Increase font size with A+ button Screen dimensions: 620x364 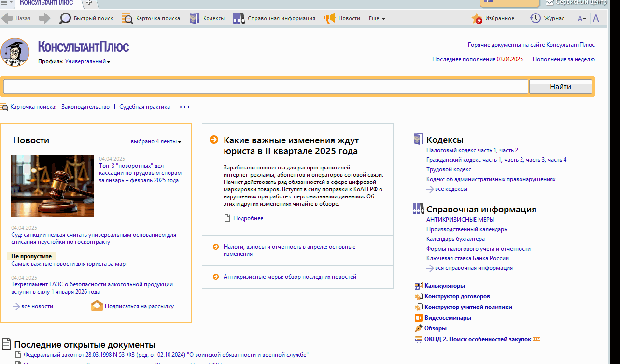598,18
